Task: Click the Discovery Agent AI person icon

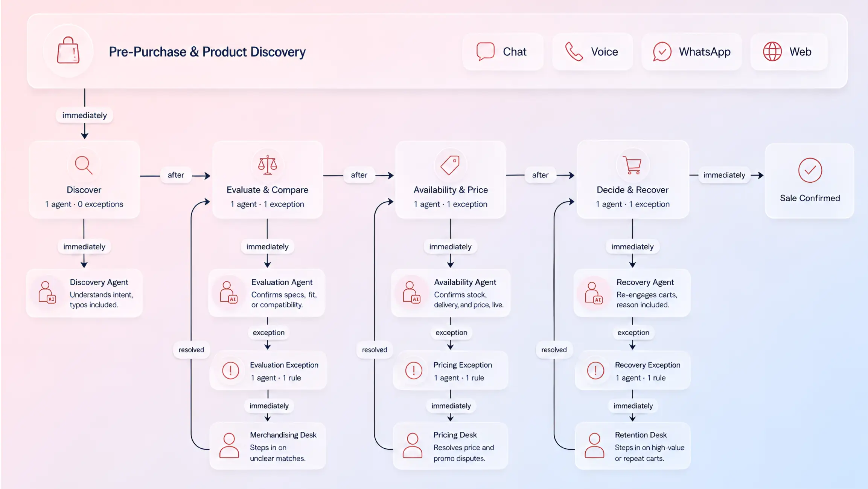Action: coord(47,292)
